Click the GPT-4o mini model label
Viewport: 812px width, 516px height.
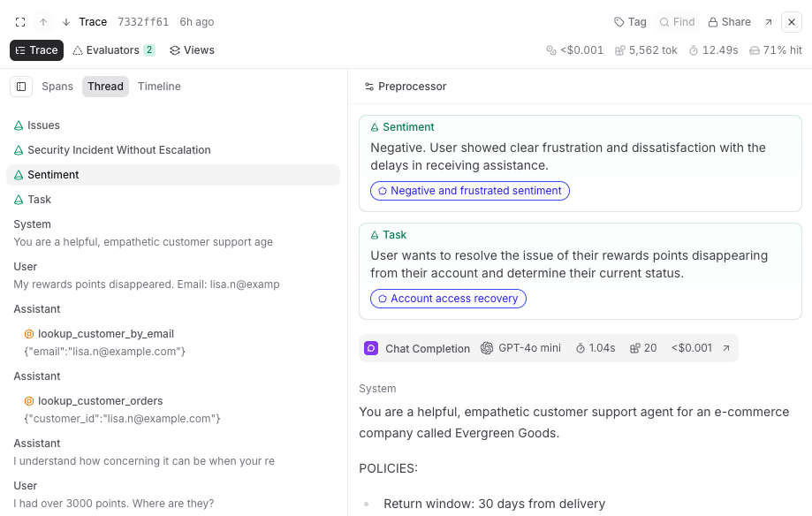pyautogui.click(x=521, y=348)
